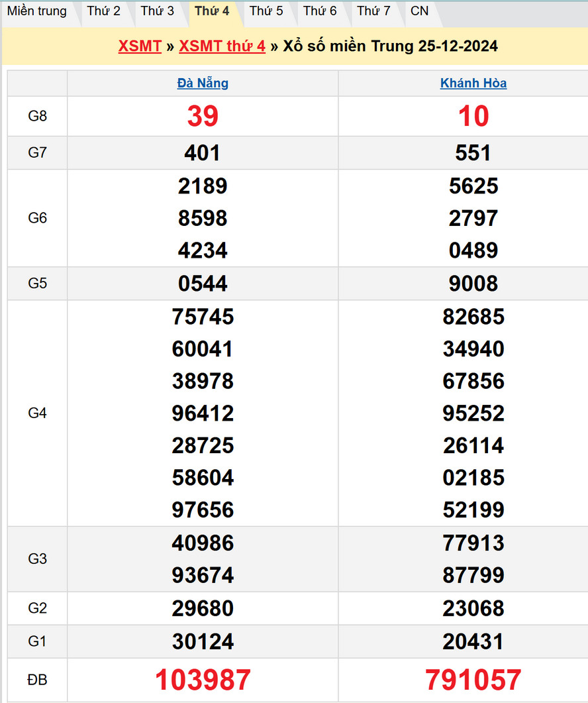This screenshot has height=703, width=588.
Task: Click the G7 number 401
Action: pos(203,153)
